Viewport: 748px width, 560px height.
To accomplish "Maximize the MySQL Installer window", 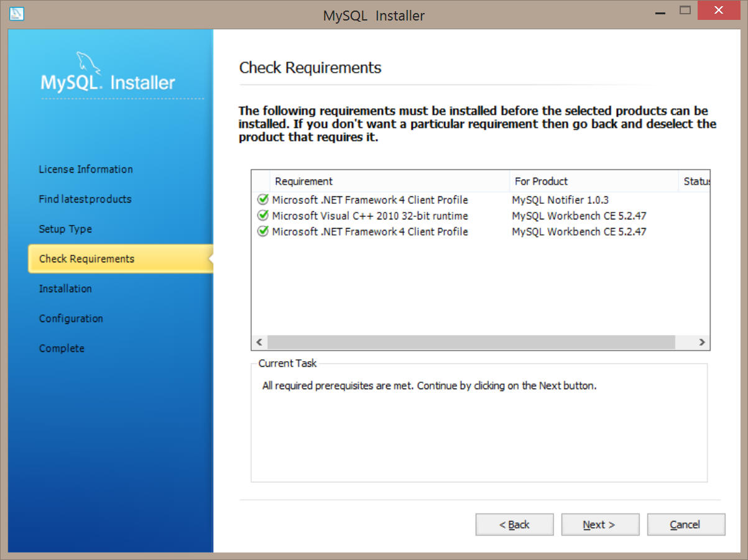I will point(685,11).
